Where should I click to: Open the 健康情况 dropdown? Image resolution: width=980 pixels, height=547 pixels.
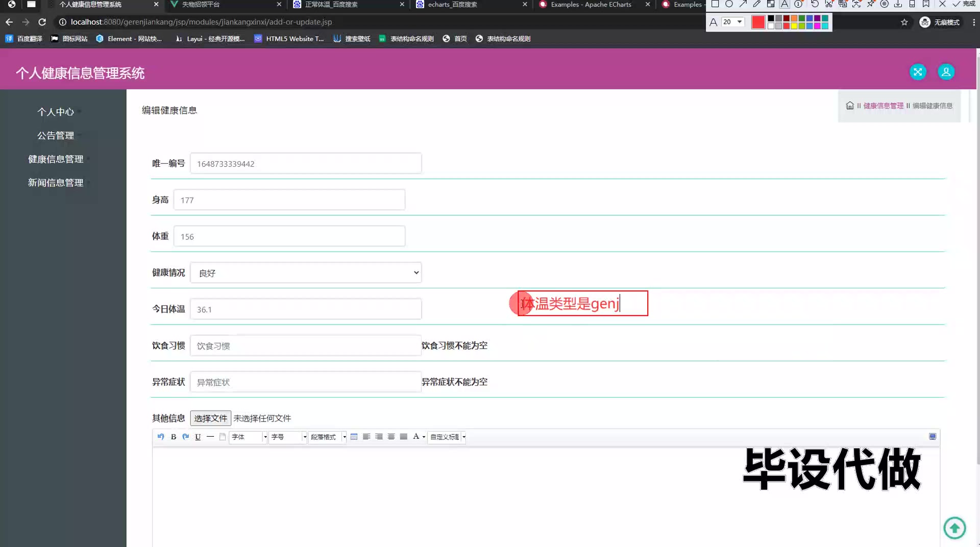[306, 273]
